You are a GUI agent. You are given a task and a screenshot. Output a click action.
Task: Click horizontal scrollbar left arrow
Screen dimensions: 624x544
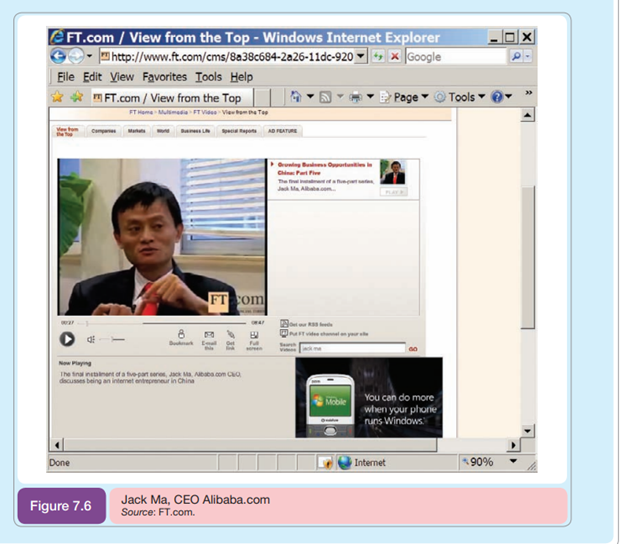tap(57, 445)
